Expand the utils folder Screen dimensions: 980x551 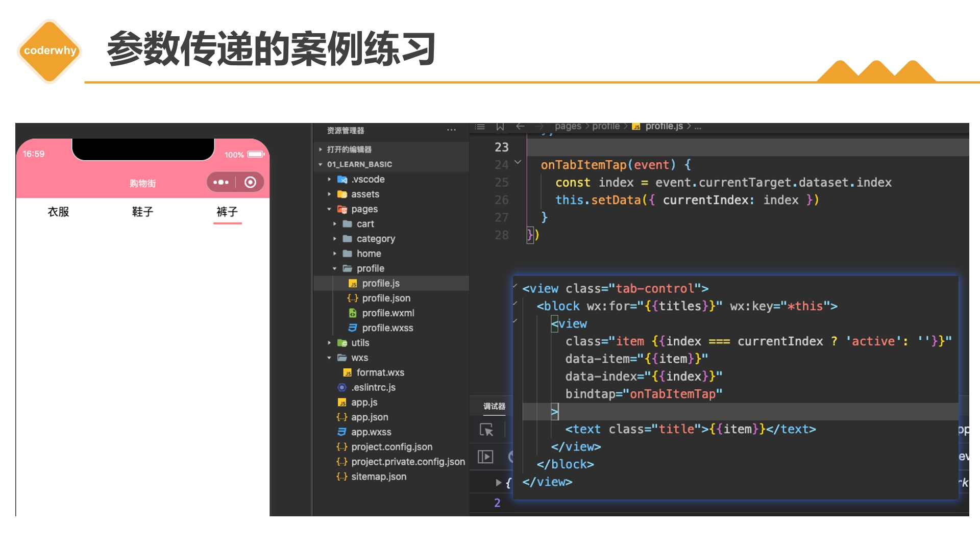(360, 343)
